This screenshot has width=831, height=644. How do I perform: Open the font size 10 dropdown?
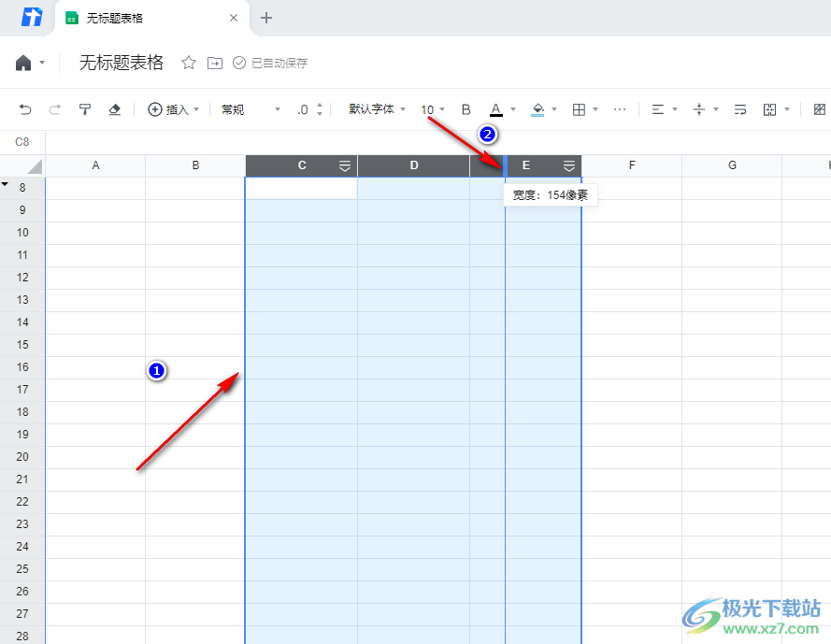pos(433,109)
